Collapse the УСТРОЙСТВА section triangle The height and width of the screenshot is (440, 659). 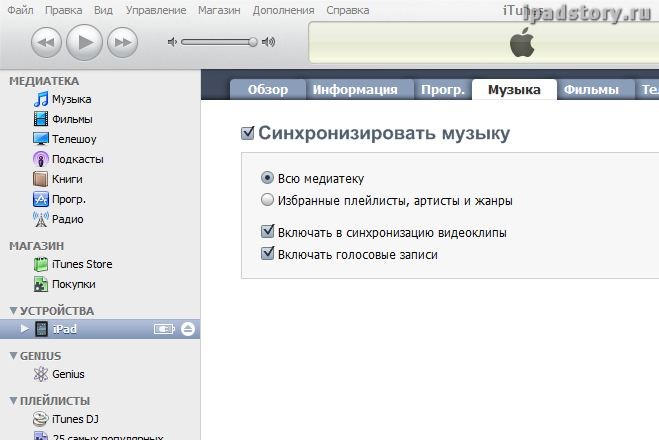tap(13, 311)
